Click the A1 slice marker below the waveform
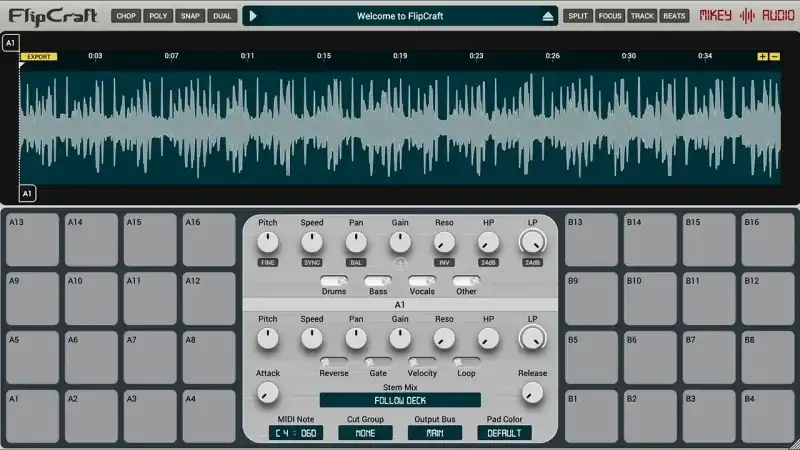Screen dimensions: 800x450 [x=27, y=193]
